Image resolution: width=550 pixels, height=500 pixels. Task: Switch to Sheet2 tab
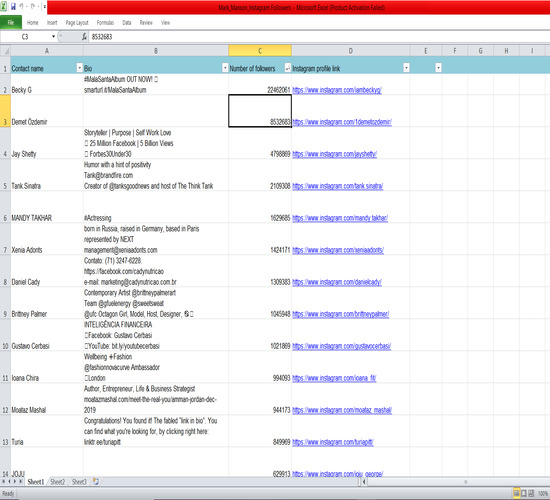coord(58,482)
